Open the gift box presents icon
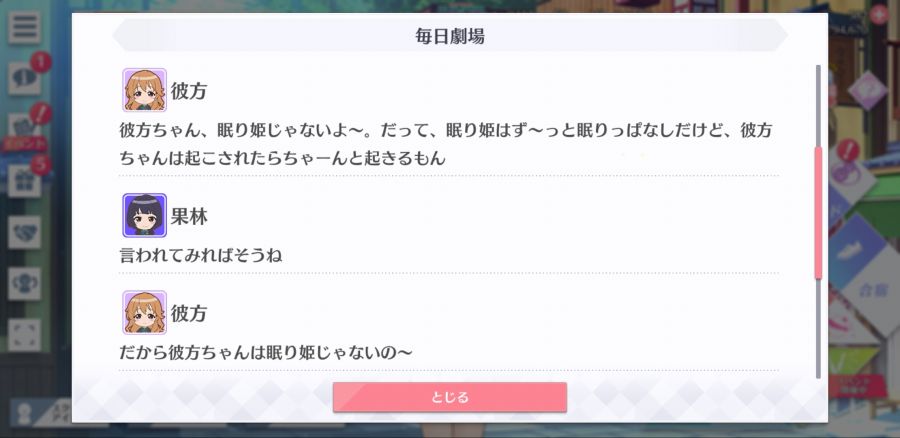 click(x=24, y=181)
